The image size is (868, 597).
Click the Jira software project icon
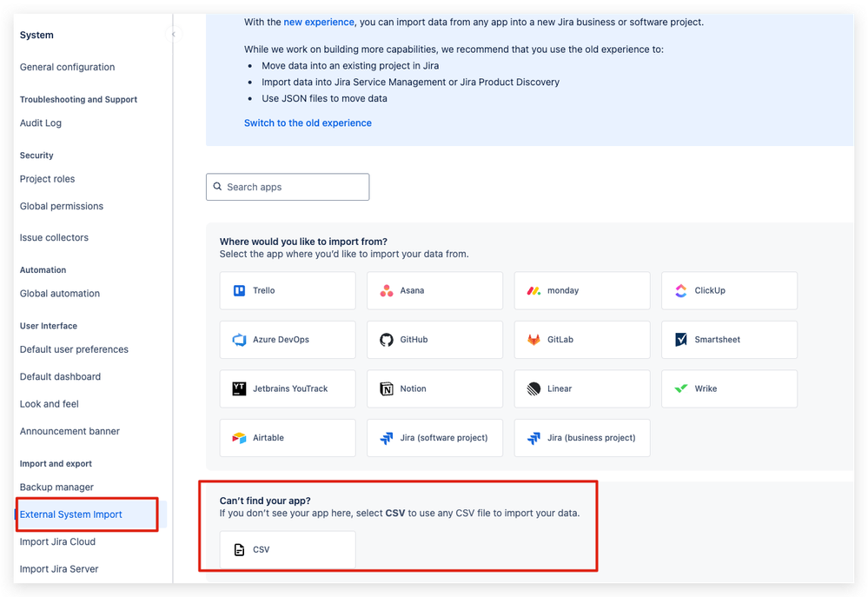(387, 438)
